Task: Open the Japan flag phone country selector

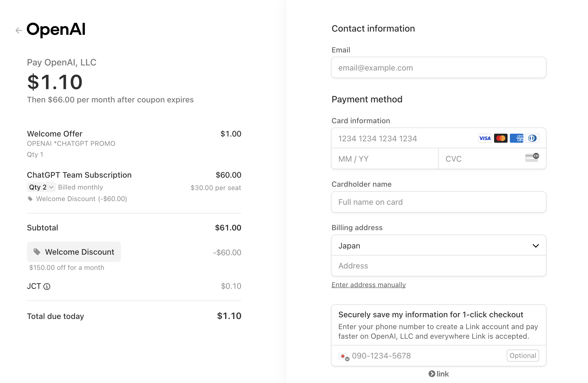Action: (x=344, y=356)
